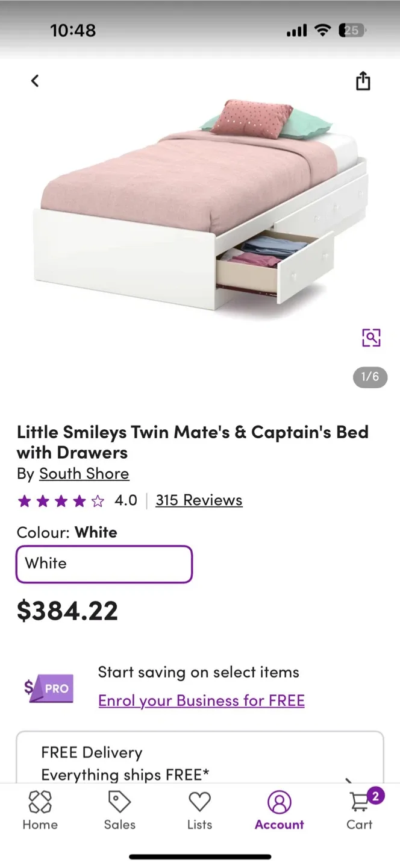Image resolution: width=400 pixels, height=868 pixels.
Task: Open the image zoom viewer
Action: (371, 338)
